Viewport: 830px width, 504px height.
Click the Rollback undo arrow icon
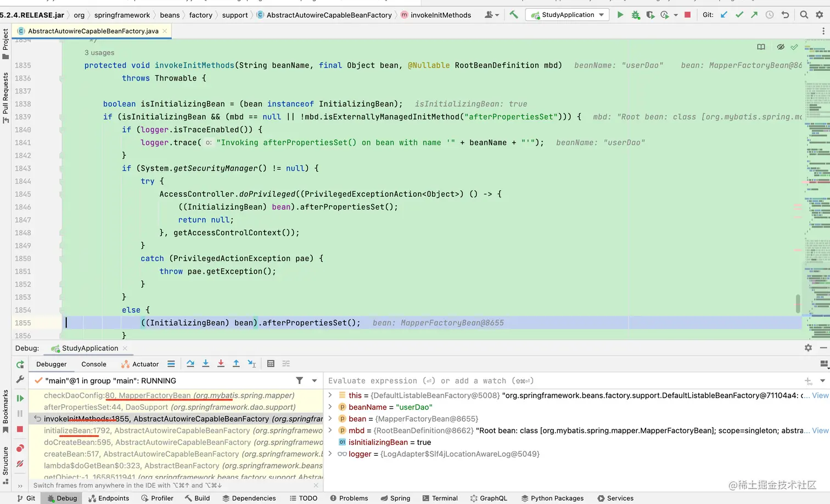[x=786, y=15]
